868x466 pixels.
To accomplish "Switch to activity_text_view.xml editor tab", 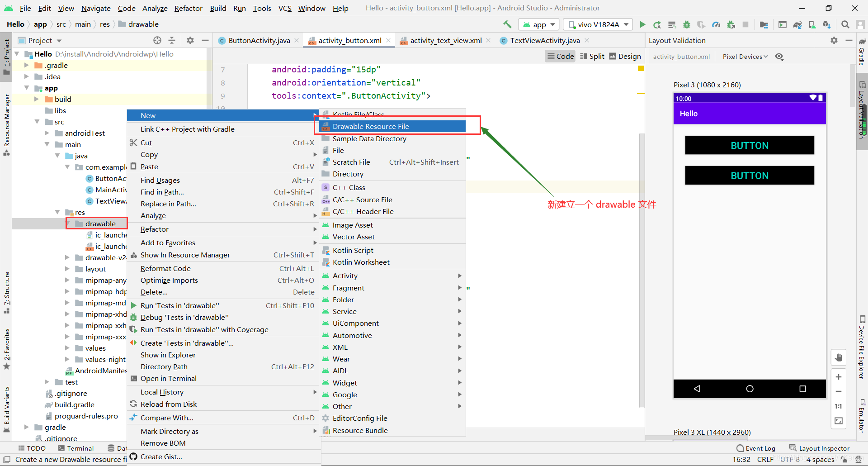I will (446, 40).
